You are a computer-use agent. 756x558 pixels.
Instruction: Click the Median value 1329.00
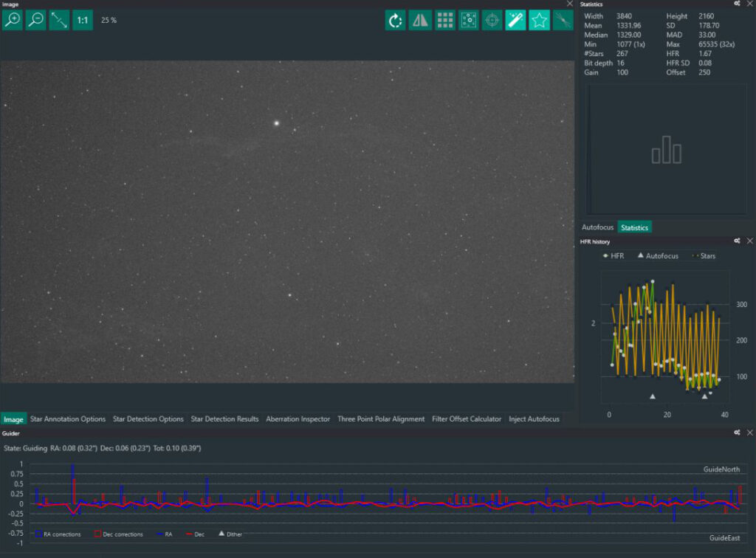tap(629, 35)
